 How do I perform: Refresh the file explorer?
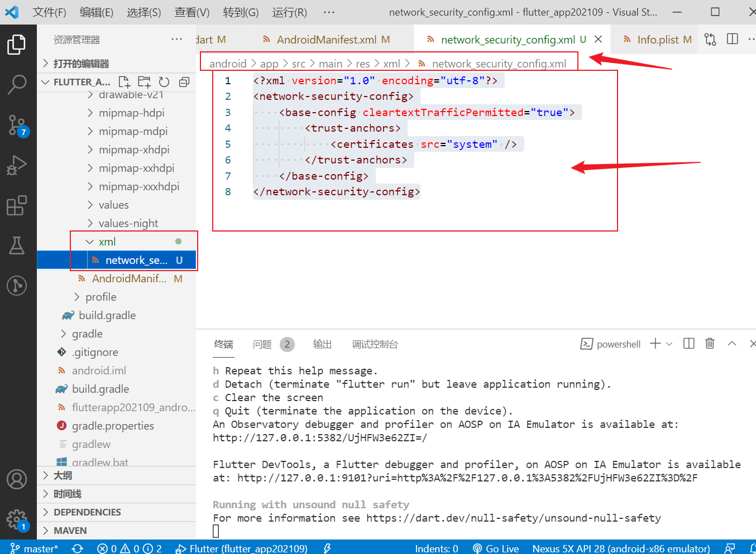164,82
